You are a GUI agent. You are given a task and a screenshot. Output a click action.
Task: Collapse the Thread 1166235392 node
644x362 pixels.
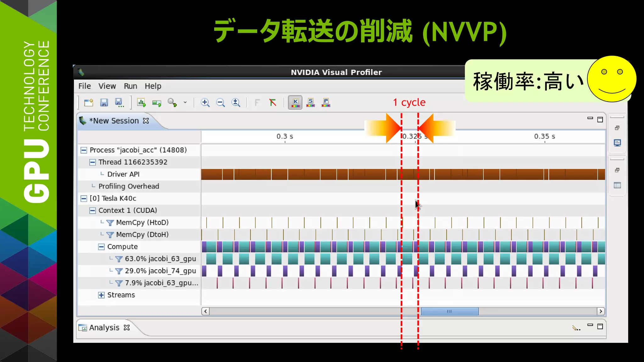click(x=92, y=162)
